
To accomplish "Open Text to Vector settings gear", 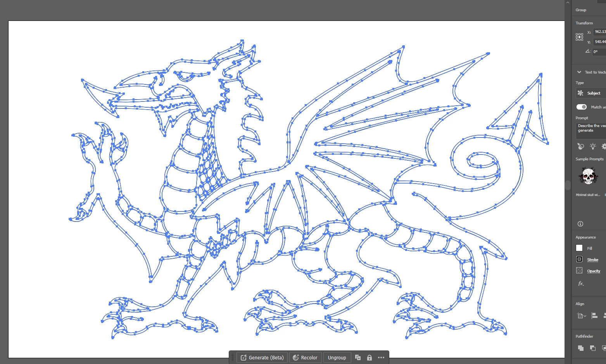I will click(x=604, y=146).
